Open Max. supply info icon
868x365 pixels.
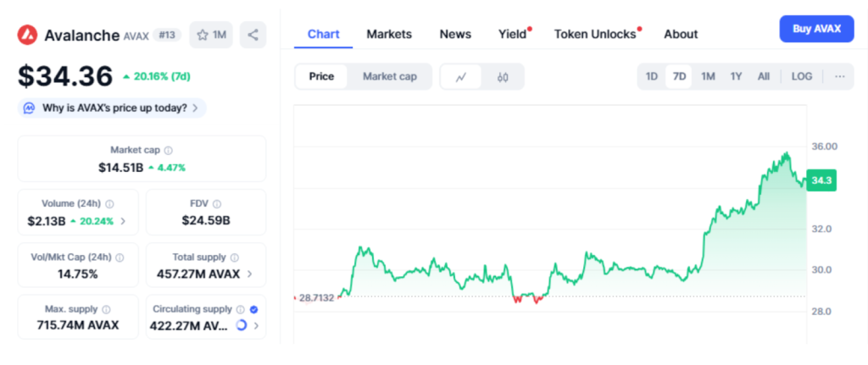[106, 310]
